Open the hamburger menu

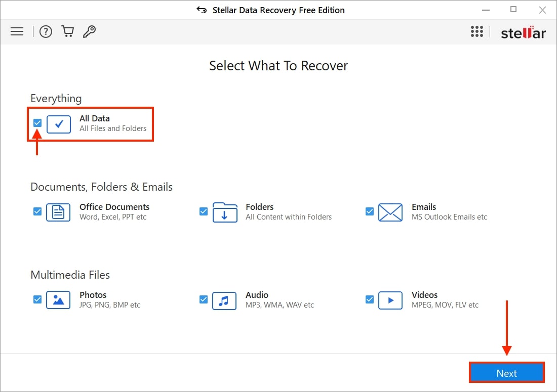[17, 31]
